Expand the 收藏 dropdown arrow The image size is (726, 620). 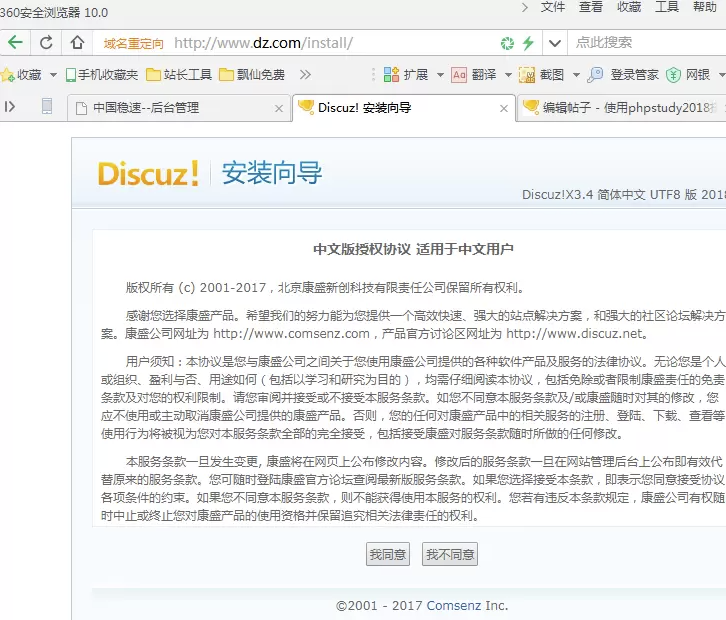[53, 75]
